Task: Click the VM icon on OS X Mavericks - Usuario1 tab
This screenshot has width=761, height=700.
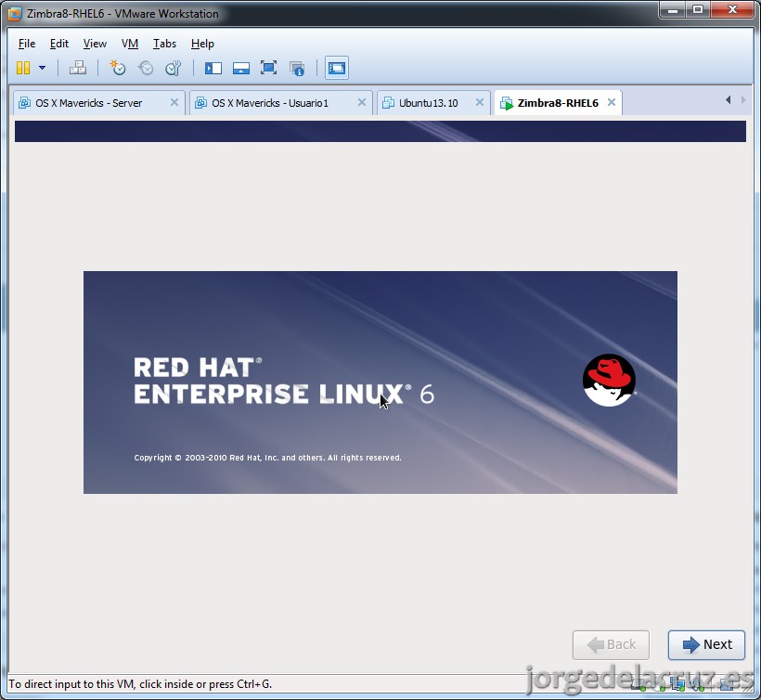Action: (201, 103)
